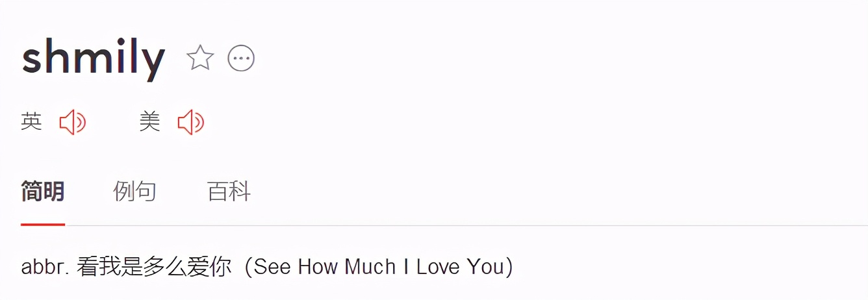Open the circled ellipsis more-options icon
868x300 pixels.
[241, 58]
